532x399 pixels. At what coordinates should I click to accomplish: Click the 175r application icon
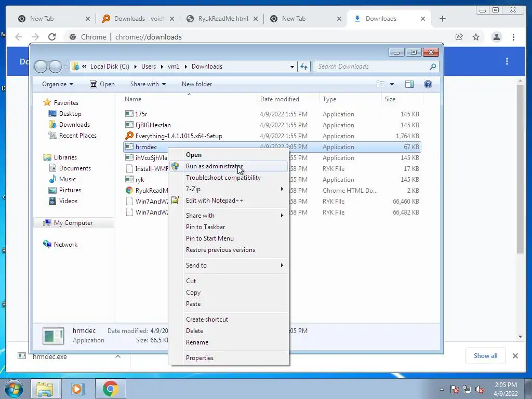click(129, 114)
